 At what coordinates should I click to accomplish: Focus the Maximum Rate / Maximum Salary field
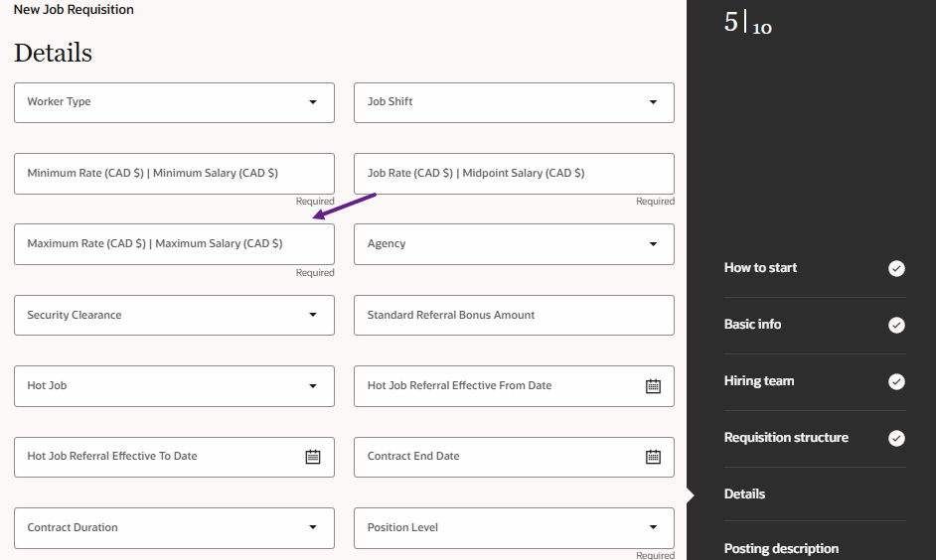point(174,244)
